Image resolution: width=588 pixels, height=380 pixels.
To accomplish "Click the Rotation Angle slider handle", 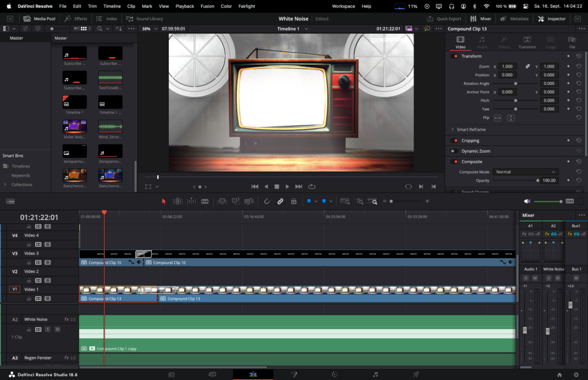I will click(x=516, y=84).
